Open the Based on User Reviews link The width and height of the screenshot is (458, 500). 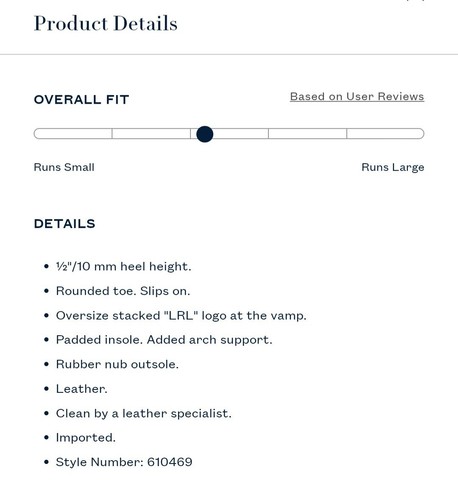coord(357,97)
